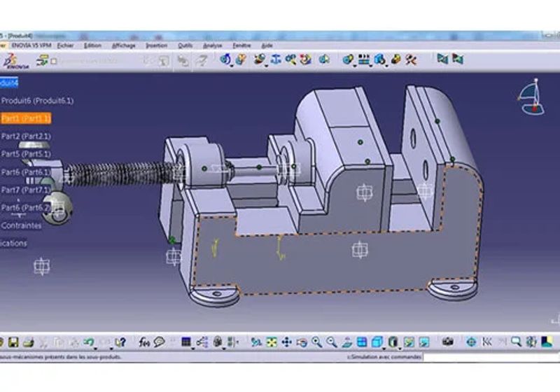The image size is (560, 392).
Task: Click the Save floppy disk icon
Action: (13, 342)
